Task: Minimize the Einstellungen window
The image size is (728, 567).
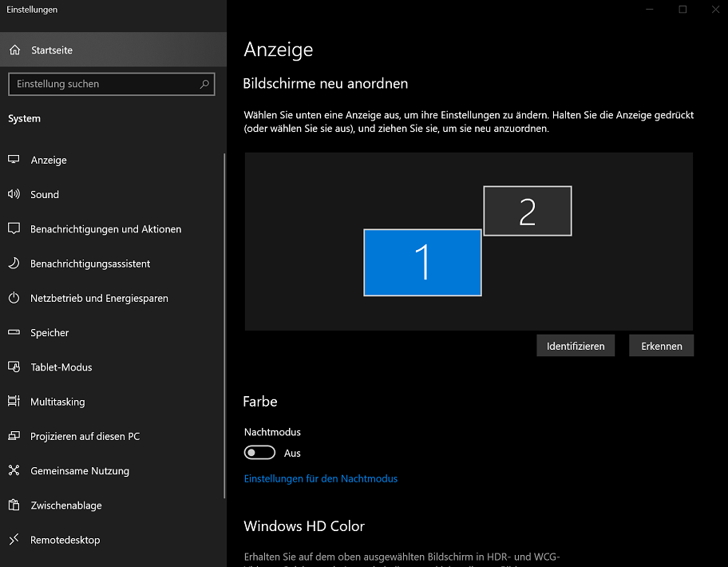Action: (650, 10)
